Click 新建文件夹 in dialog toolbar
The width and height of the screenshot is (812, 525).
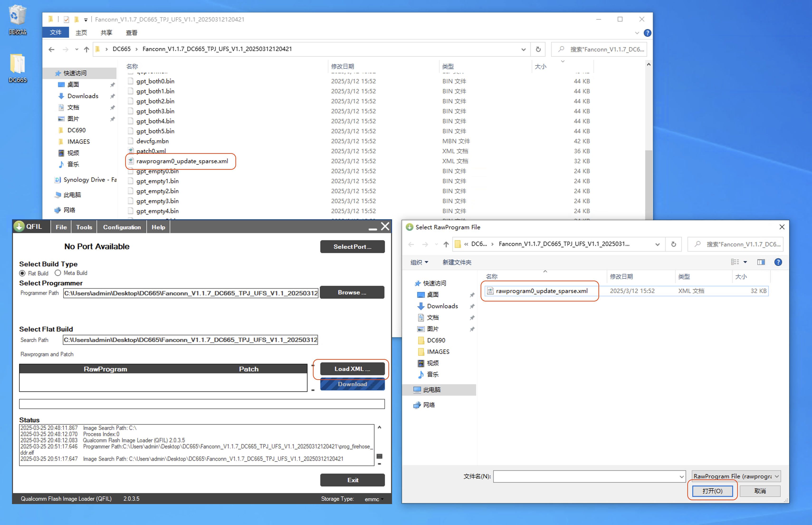click(457, 262)
